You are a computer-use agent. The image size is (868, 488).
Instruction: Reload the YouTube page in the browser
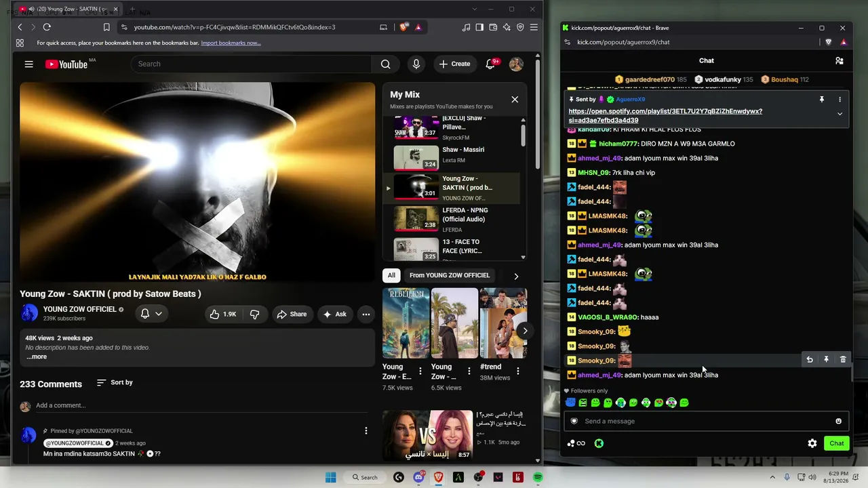pos(47,27)
